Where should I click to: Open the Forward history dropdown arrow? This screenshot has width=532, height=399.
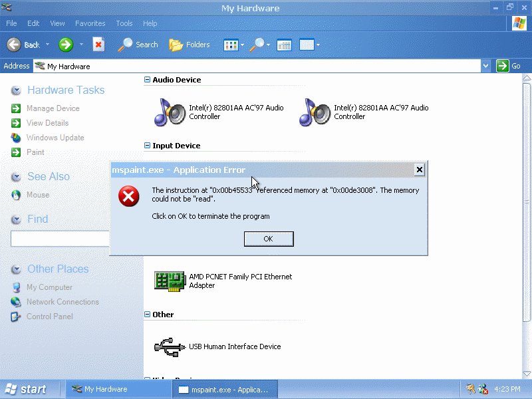pos(81,45)
